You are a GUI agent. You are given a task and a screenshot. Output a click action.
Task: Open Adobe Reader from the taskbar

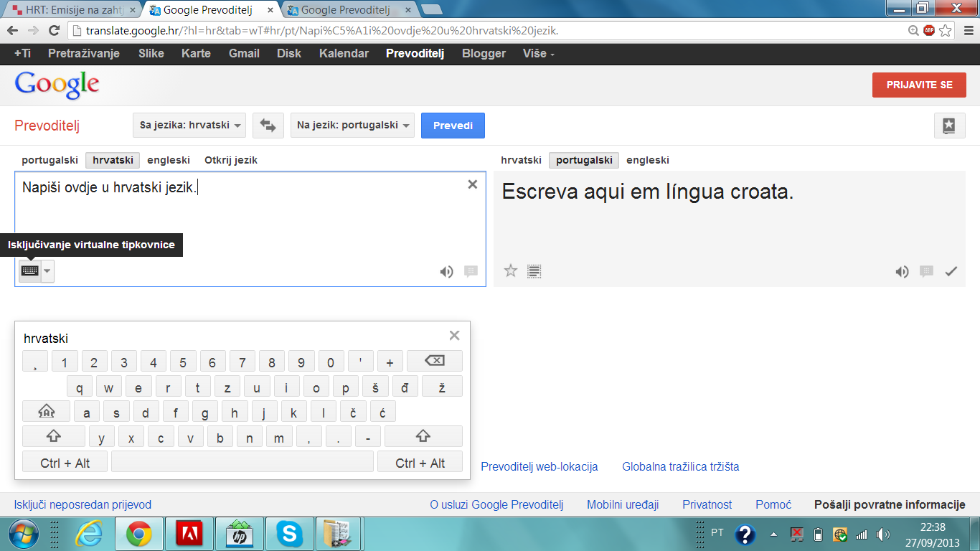pyautogui.click(x=189, y=534)
